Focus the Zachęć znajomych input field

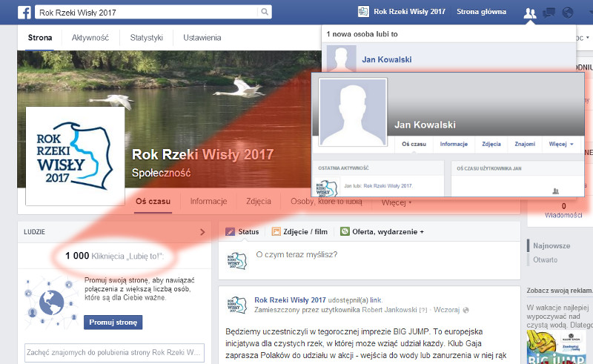tap(114, 353)
